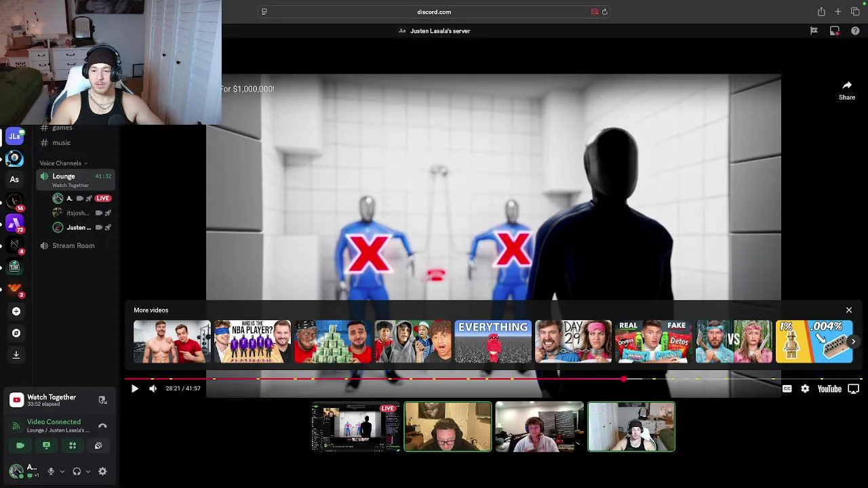
Task: Open Discord help question mark
Action: (855, 30)
